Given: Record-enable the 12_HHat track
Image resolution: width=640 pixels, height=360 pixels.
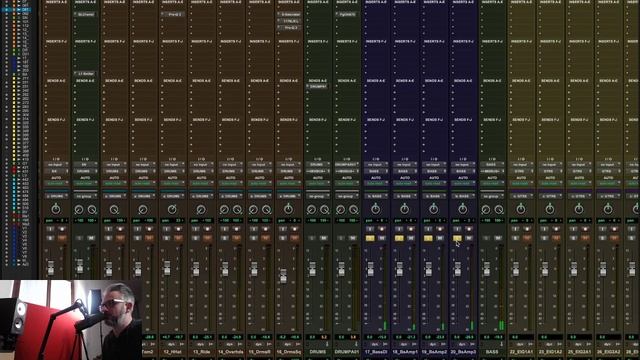Looking at the screenshot, I should (x=178, y=229).
